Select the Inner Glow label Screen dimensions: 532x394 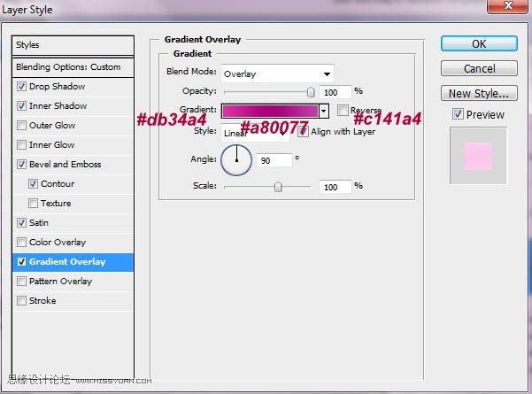(x=51, y=145)
